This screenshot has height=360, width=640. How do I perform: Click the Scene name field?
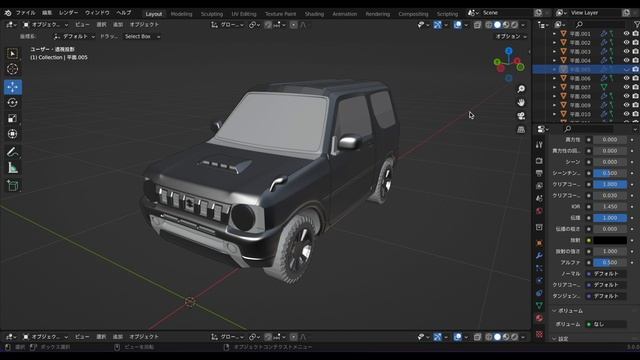tap(505, 13)
